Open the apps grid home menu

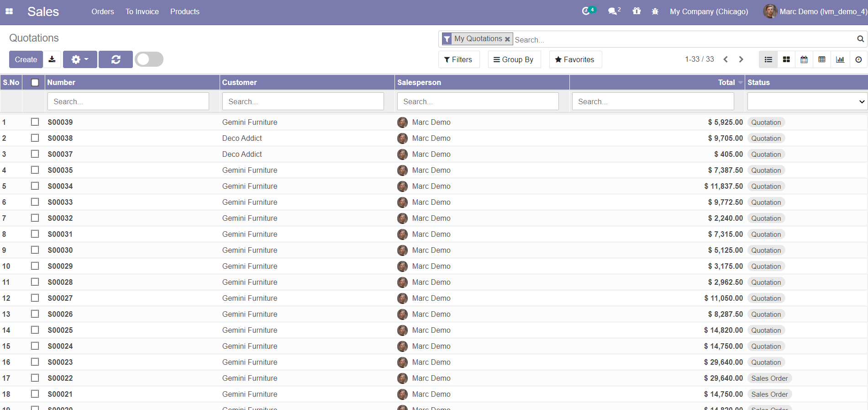(x=9, y=11)
